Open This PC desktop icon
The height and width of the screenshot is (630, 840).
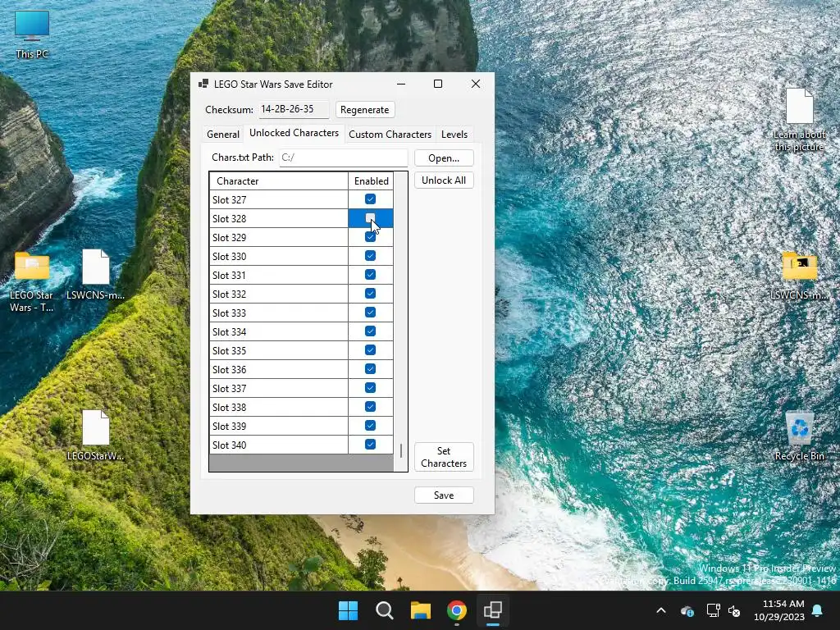[x=32, y=34]
